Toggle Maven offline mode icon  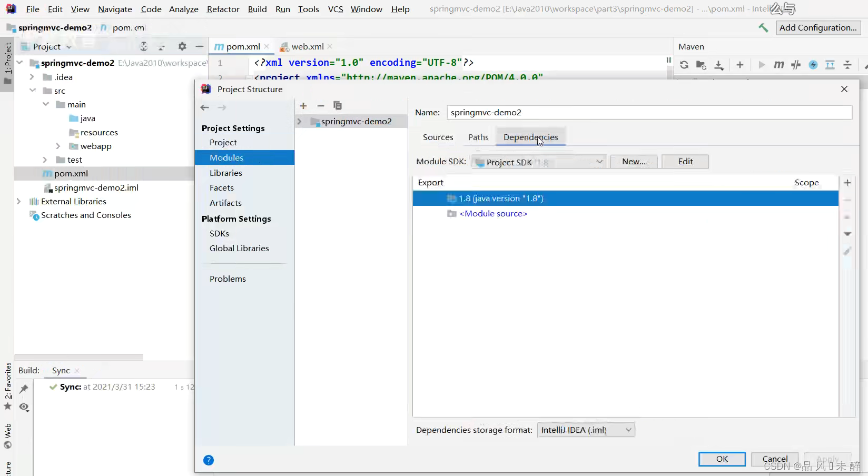click(x=796, y=65)
